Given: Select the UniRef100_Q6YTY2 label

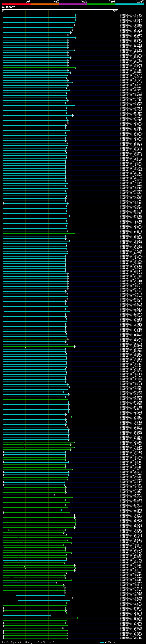Looking at the screenshot, I should [131, 90].
